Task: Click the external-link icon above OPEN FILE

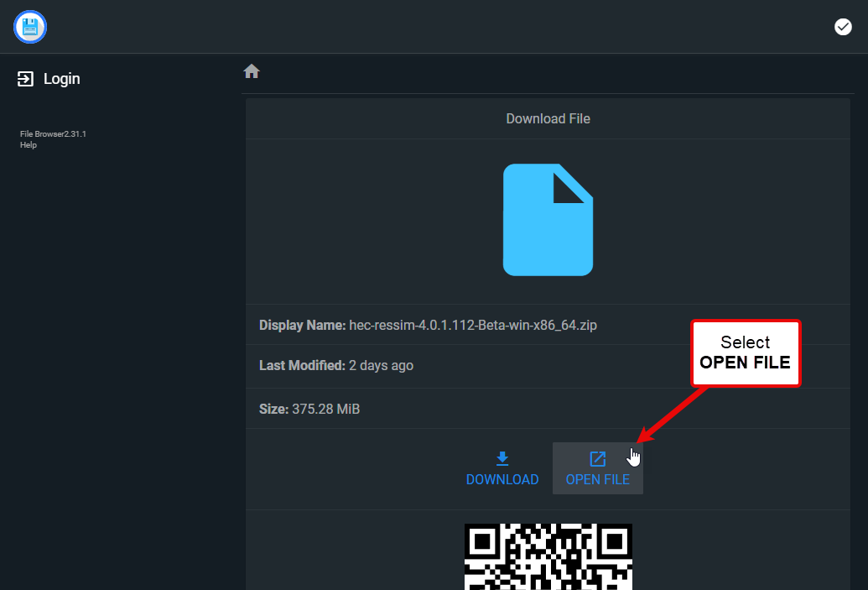Action: coord(597,457)
